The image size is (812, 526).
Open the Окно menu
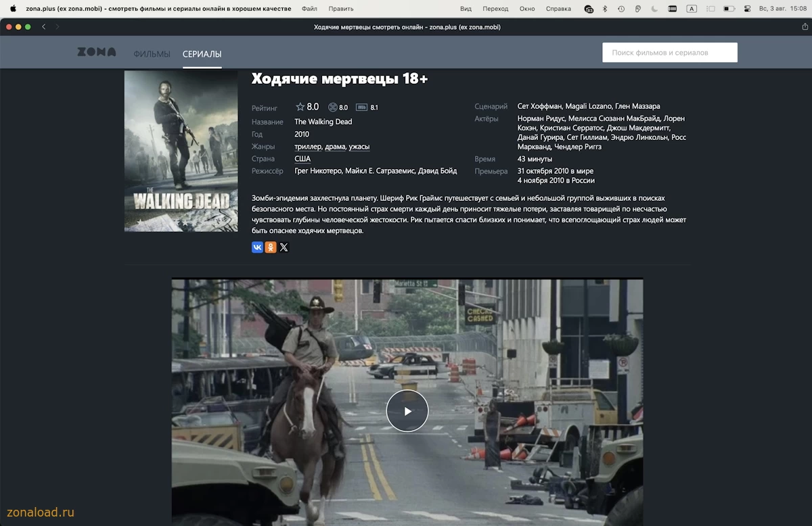(527, 9)
